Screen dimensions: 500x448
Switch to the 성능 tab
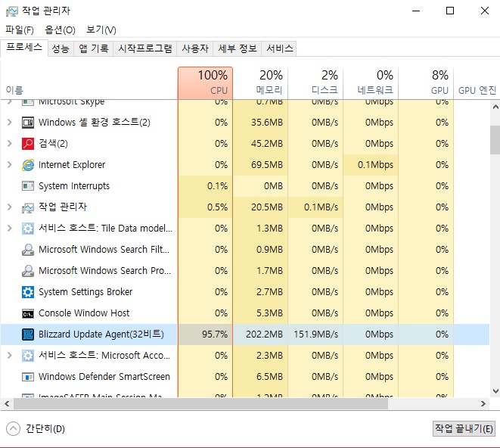coord(61,48)
